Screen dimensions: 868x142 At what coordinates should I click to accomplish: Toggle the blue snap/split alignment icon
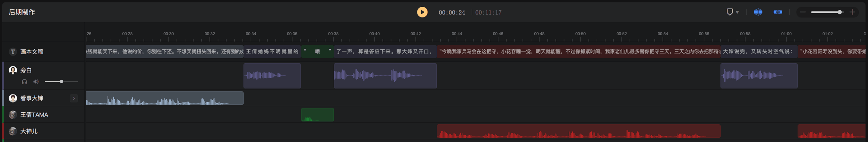[758, 12]
